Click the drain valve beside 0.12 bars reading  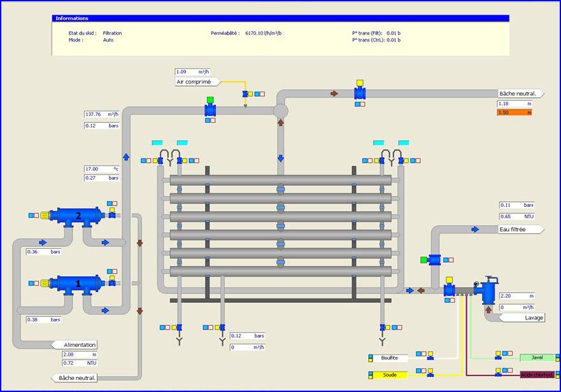(222, 327)
